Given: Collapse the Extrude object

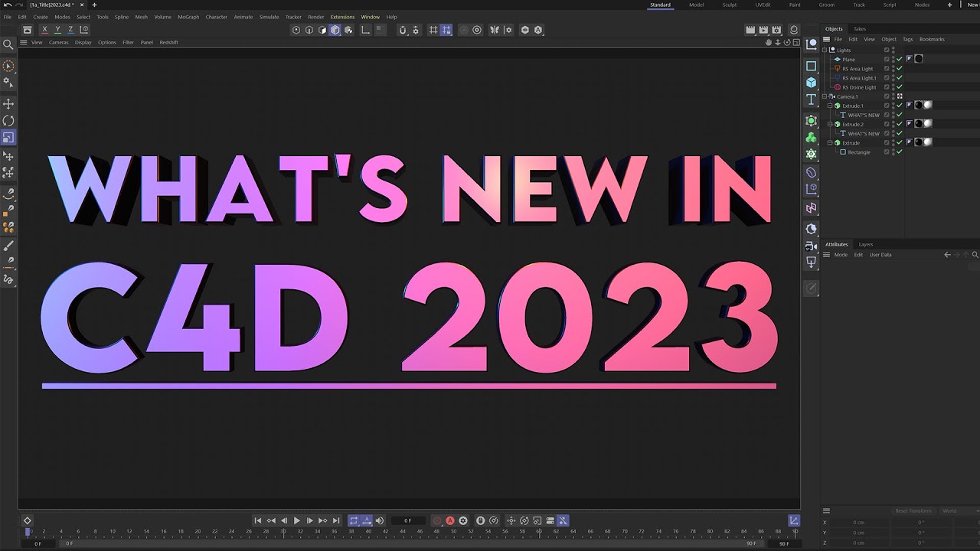Looking at the screenshot, I should click(830, 142).
